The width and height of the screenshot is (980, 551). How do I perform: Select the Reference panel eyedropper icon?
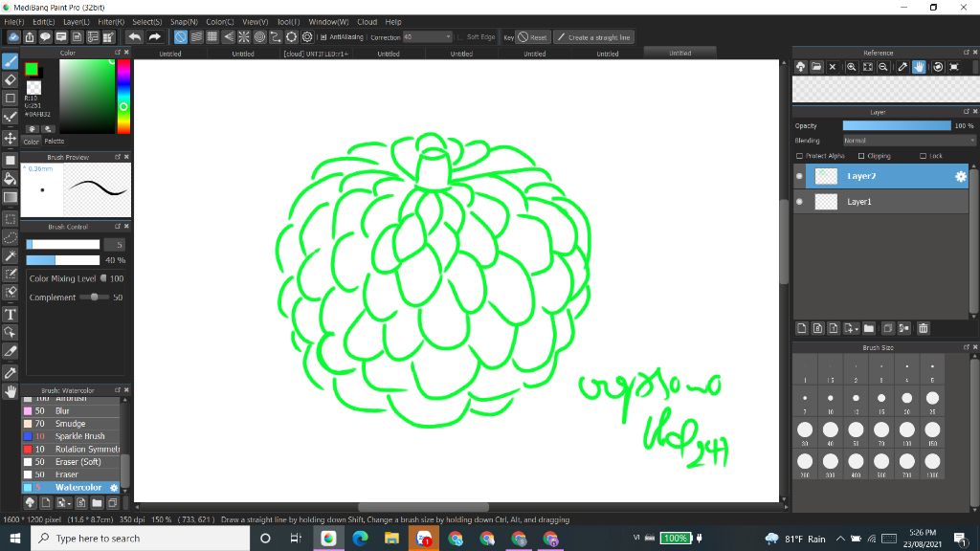(902, 67)
